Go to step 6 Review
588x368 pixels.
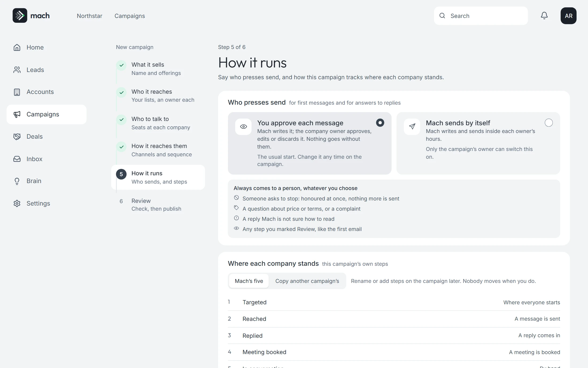point(158,205)
